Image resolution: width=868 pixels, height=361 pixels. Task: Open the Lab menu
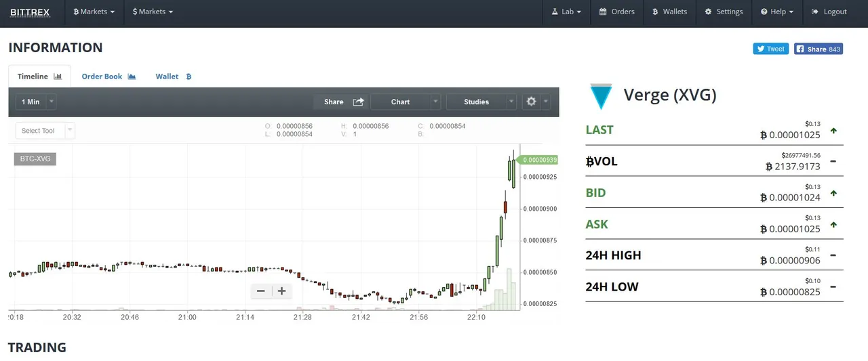[566, 12]
